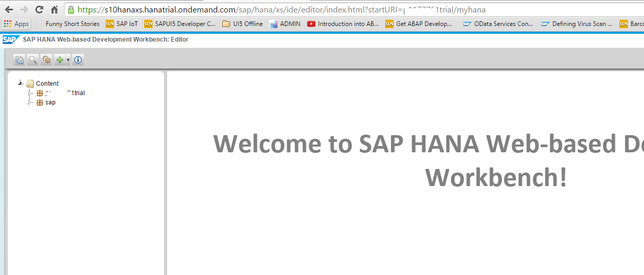Viewport: 644px width, 275px height.
Task: Collapse the Content root node
Action: tap(20, 83)
